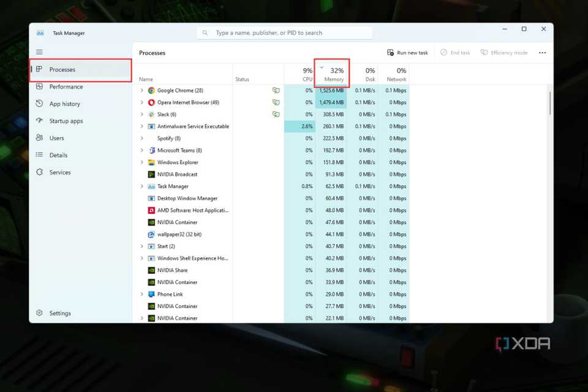Click the AMD Software process icon

click(151, 210)
